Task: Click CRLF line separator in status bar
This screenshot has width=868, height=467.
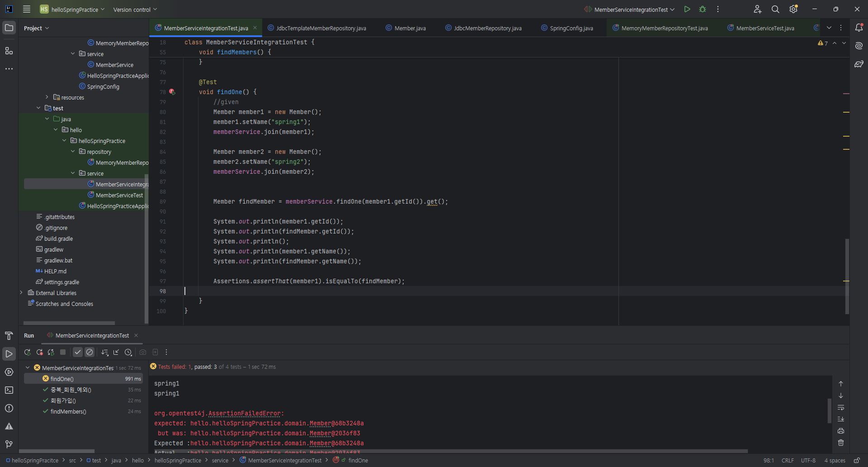Action: 788,460
